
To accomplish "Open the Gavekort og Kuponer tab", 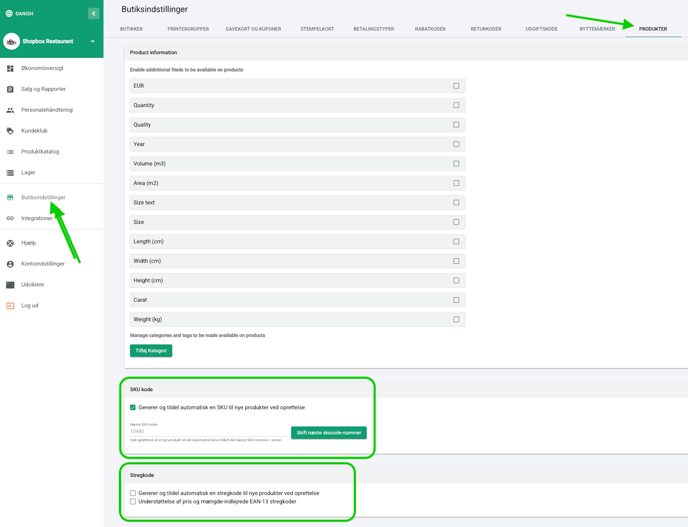I will click(x=253, y=29).
